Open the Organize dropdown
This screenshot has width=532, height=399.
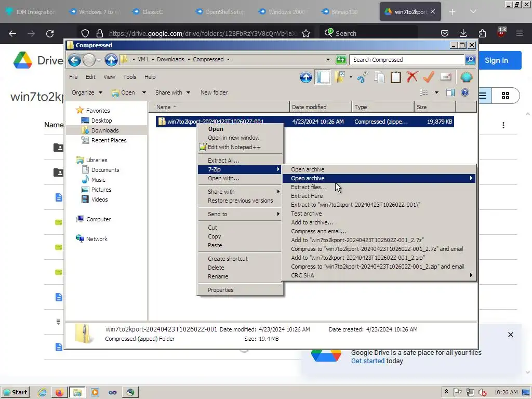[x=87, y=92]
